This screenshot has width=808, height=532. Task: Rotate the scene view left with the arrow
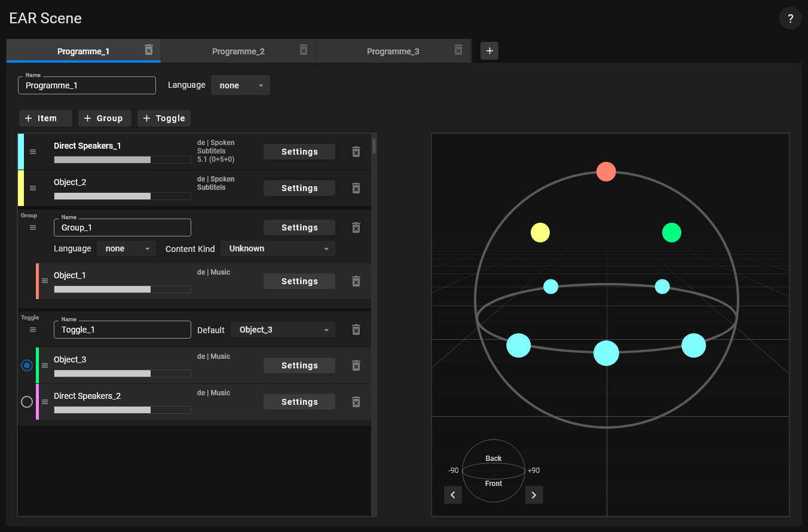pyautogui.click(x=453, y=495)
